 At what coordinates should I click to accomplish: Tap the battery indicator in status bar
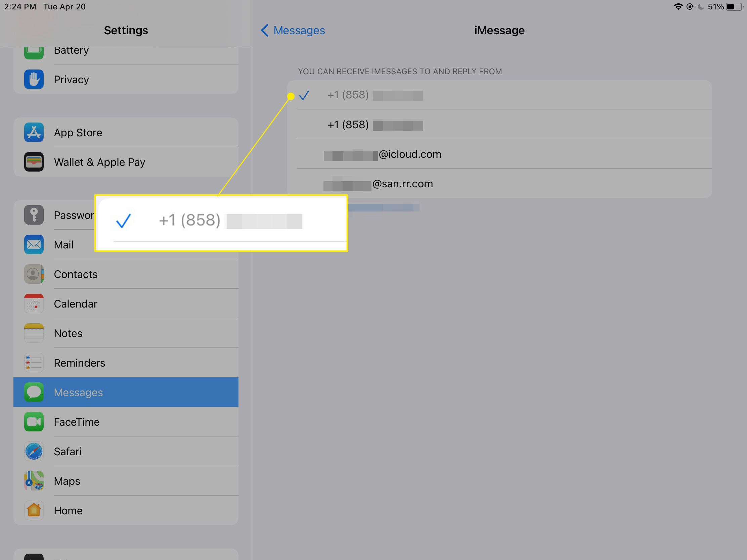click(735, 7)
